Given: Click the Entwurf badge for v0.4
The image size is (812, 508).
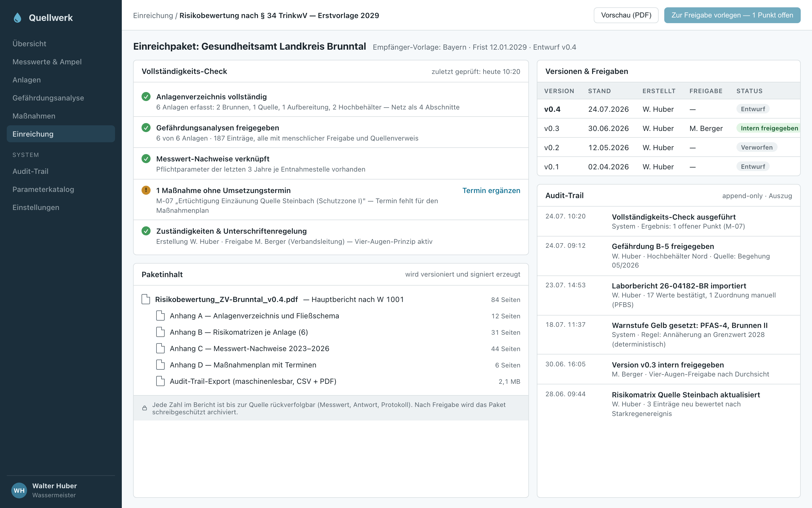Looking at the screenshot, I should point(753,109).
